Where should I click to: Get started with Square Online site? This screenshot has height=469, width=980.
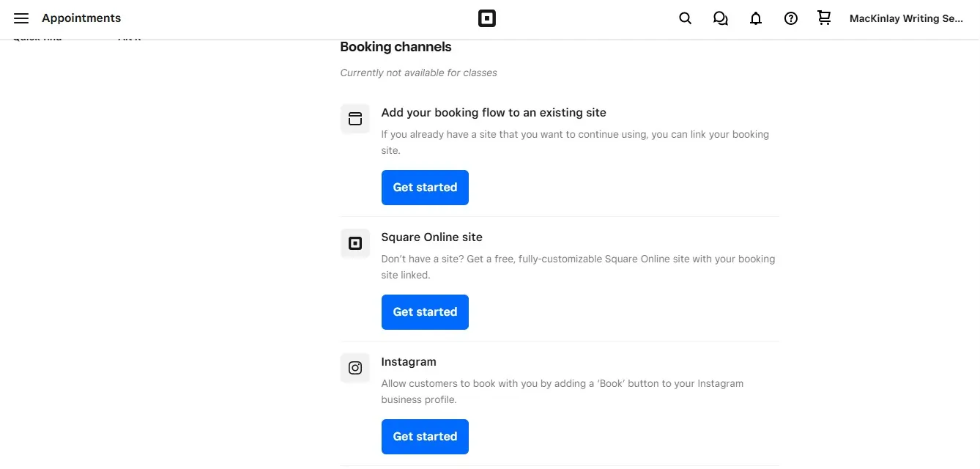(425, 312)
